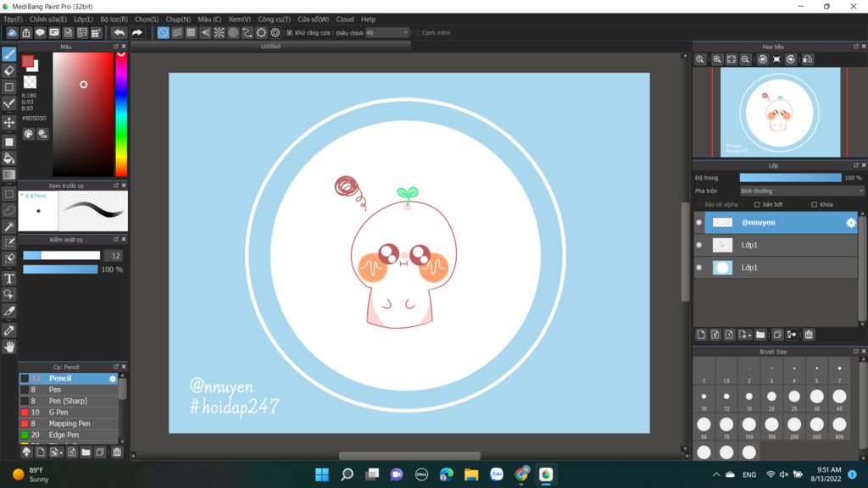This screenshot has width=868, height=488.
Task: Select the Edge Pen brush
Action: click(69, 435)
